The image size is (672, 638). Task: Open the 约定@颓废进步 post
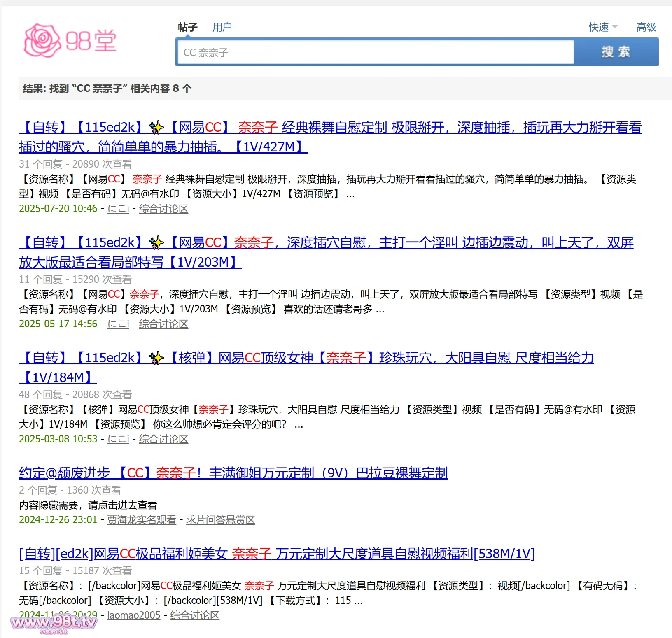point(233,473)
